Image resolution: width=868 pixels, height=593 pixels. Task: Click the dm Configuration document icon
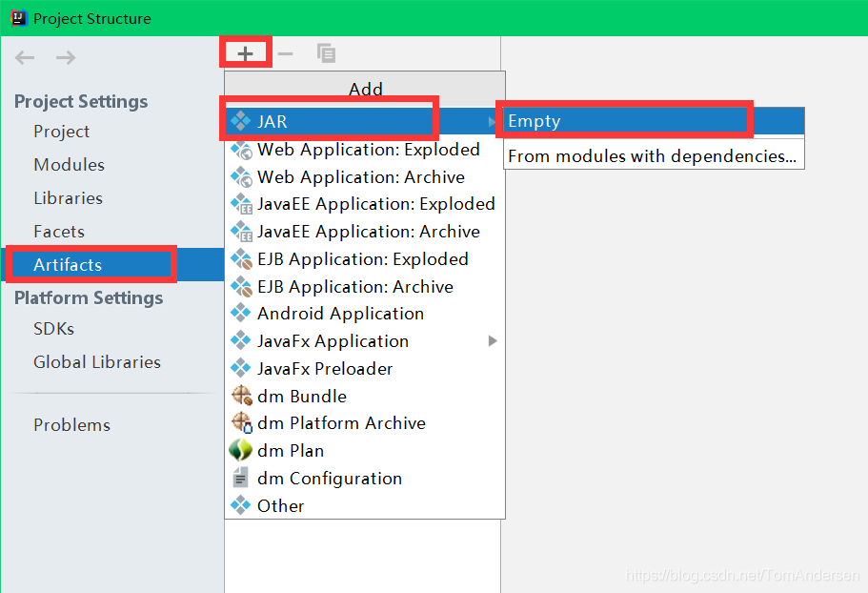[241, 478]
